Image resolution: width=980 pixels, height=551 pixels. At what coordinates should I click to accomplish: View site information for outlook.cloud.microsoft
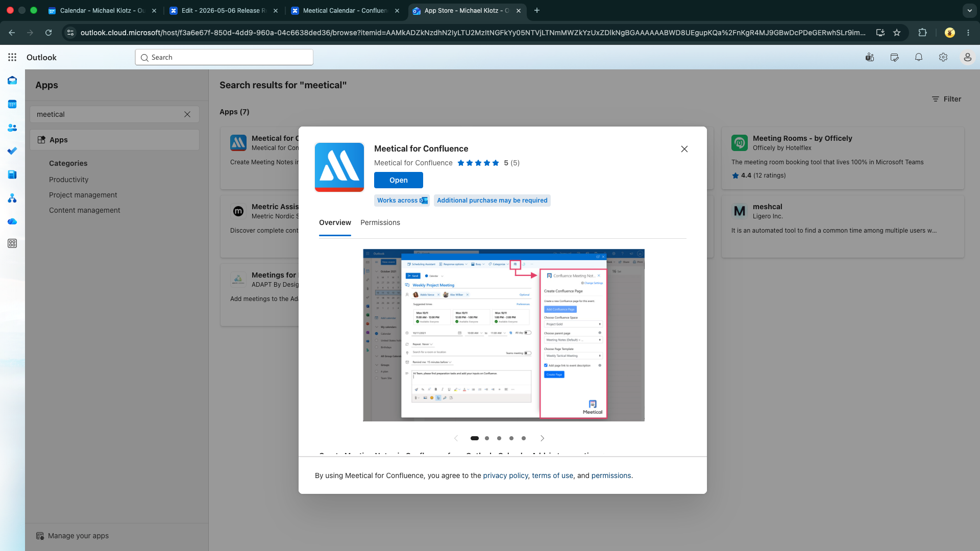70,33
